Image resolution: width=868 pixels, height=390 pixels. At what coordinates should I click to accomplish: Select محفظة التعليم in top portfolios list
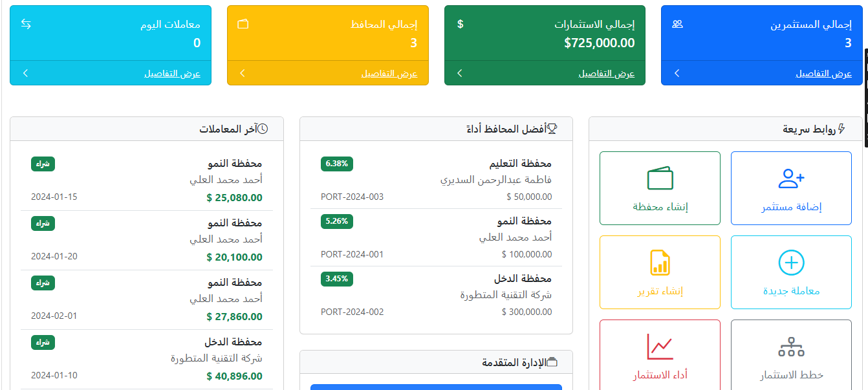tap(521, 164)
